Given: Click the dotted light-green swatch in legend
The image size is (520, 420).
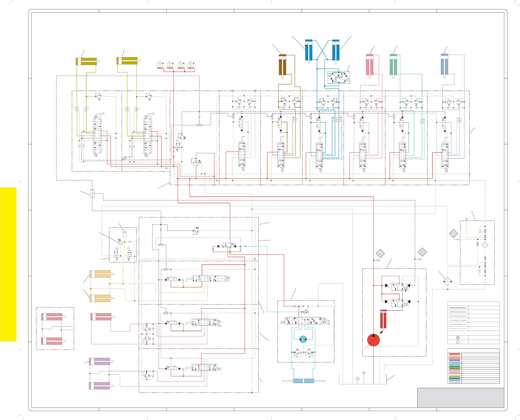Looking at the screenshot, I should (455, 374).
